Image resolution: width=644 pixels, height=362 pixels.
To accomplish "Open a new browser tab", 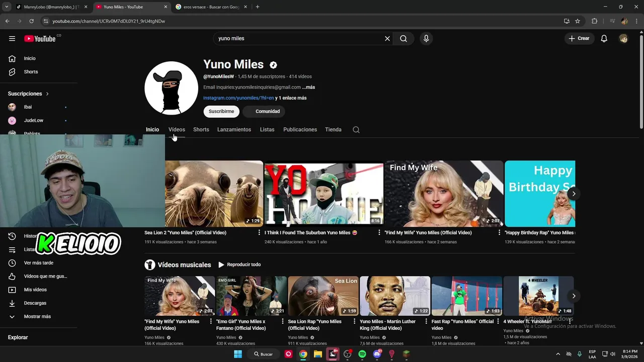I will [258, 7].
